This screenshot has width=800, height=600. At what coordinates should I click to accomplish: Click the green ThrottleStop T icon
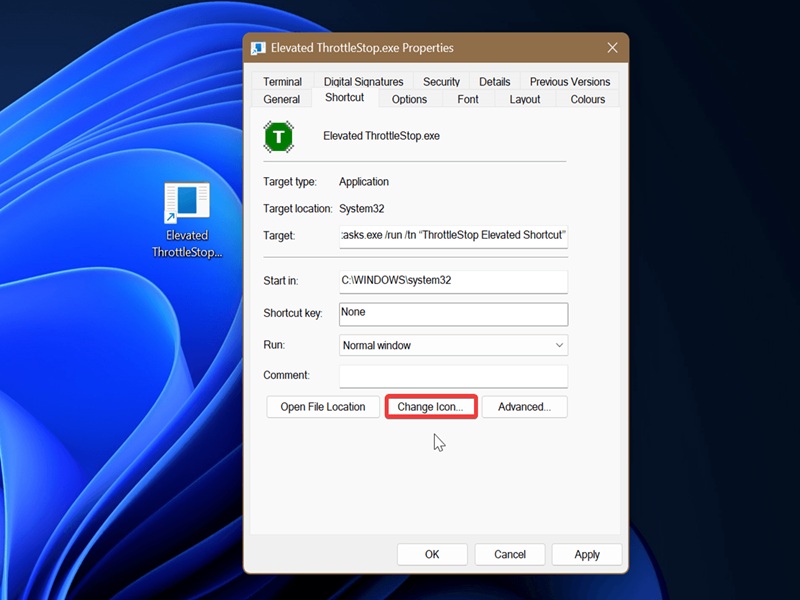click(x=279, y=137)
